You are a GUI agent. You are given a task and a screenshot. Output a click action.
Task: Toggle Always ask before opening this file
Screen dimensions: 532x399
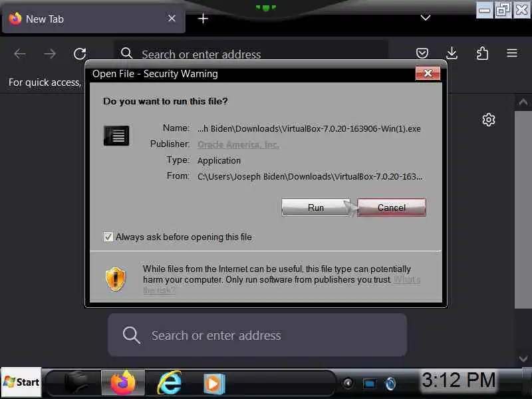click(x=108, y=237)
